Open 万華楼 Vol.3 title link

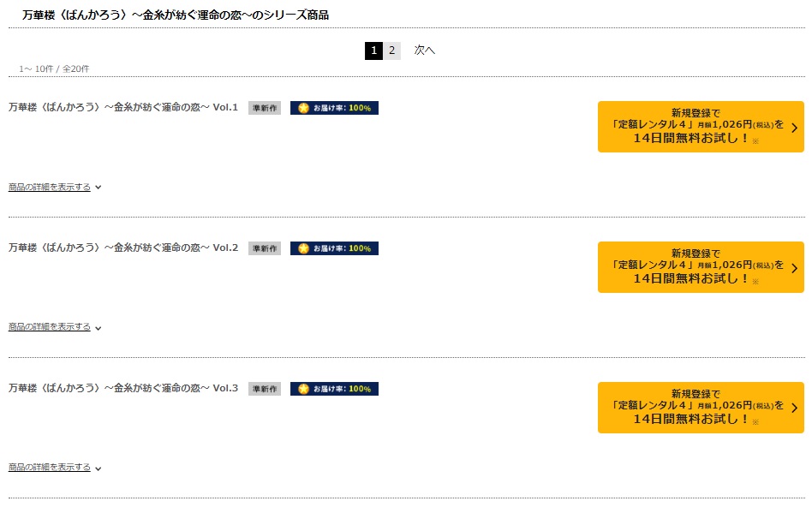point(123,388)
